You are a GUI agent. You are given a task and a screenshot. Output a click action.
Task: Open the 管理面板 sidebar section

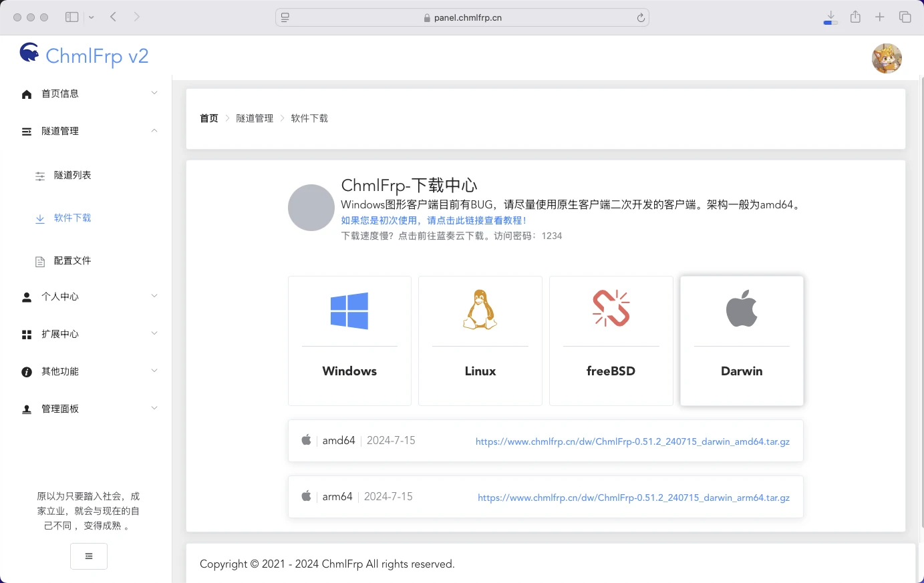point(87,408)
